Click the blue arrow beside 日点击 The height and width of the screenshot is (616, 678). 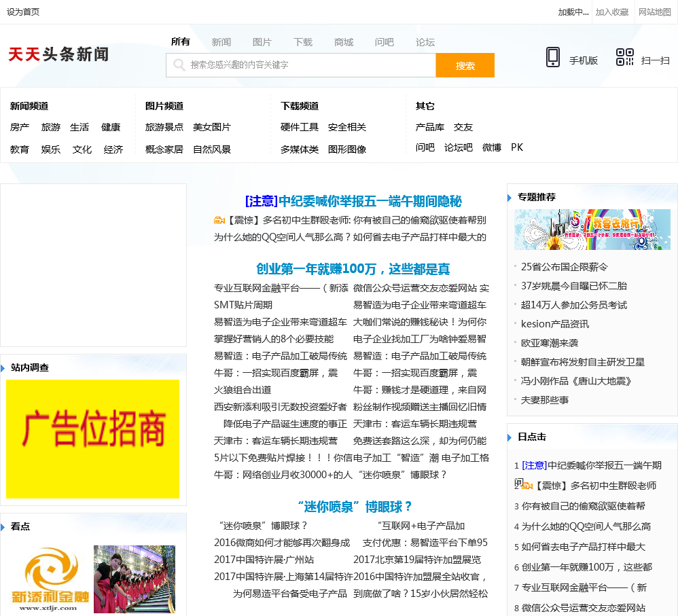[x=510, y=437]
